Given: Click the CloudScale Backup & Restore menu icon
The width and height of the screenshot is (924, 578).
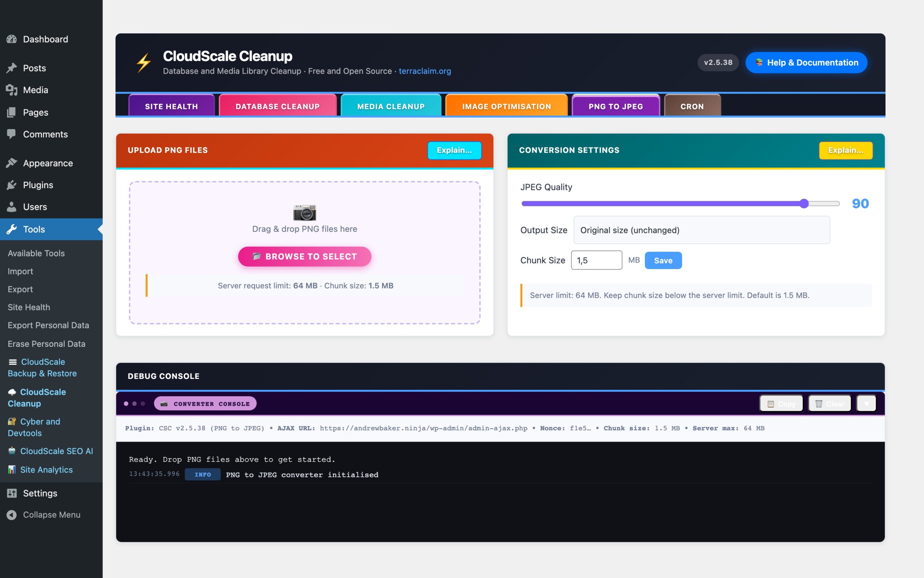Looking at the screenshot, I should click(13, 362).
